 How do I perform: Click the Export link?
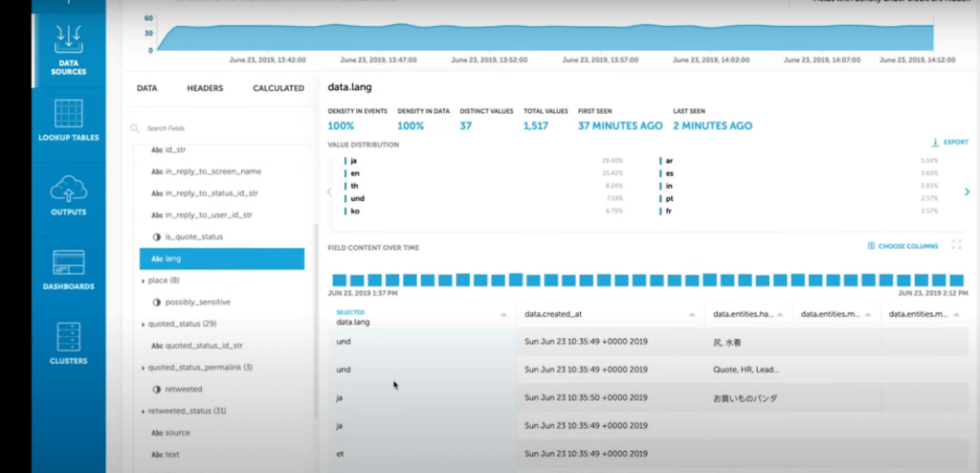[956, 142]
